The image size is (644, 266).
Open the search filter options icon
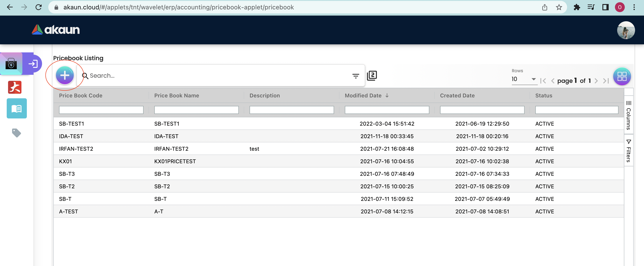pyautogui.click(x=356, y=76)
